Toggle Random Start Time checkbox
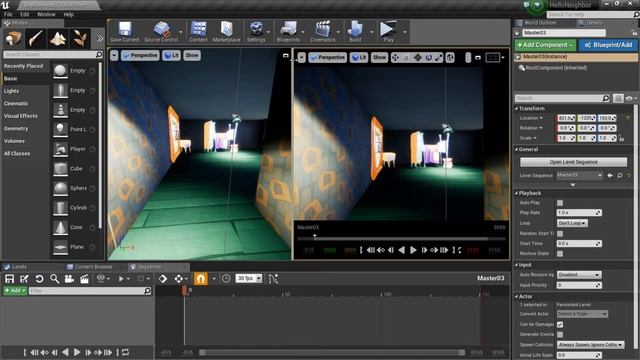Viewport: 640px width, 360px height. 560,233
